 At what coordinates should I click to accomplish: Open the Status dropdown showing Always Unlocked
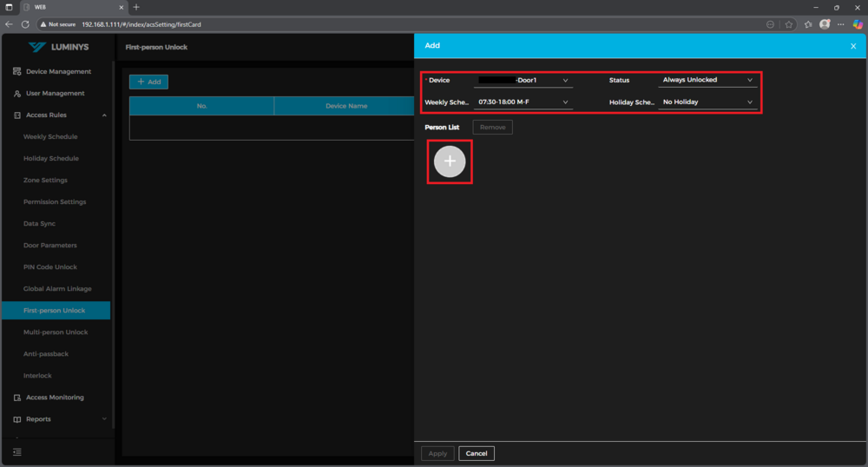(x=707, y=80)
